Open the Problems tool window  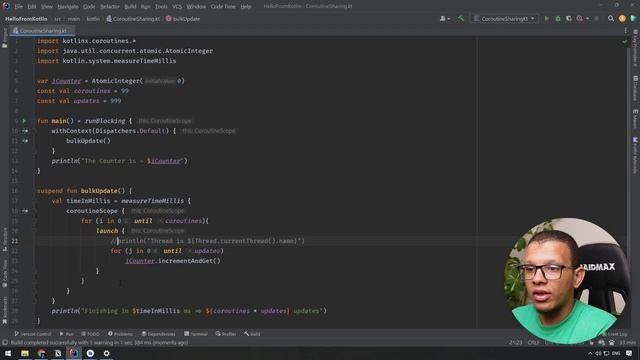coord(120,334)
